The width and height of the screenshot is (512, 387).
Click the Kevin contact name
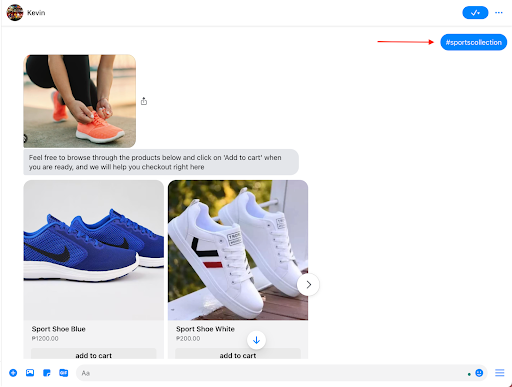tap(36, 13)
